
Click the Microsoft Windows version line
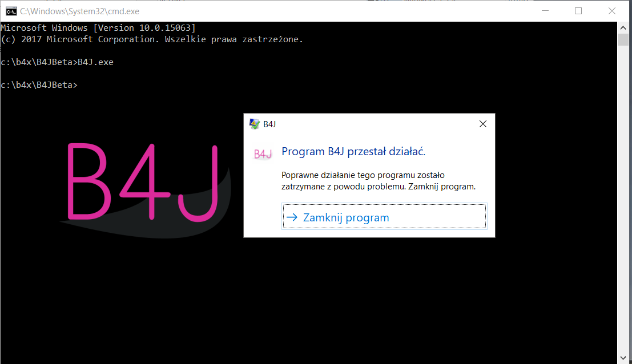click(x=98, y=28)
